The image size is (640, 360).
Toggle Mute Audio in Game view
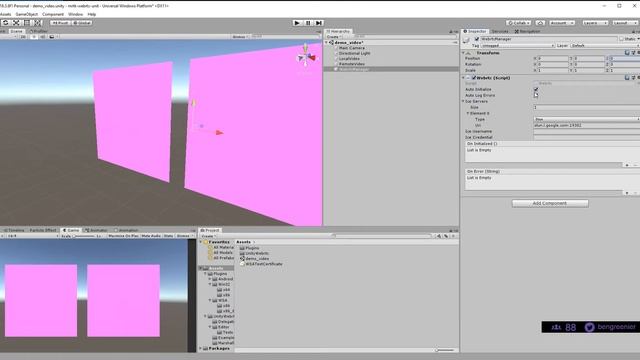(x=151, y=236)
